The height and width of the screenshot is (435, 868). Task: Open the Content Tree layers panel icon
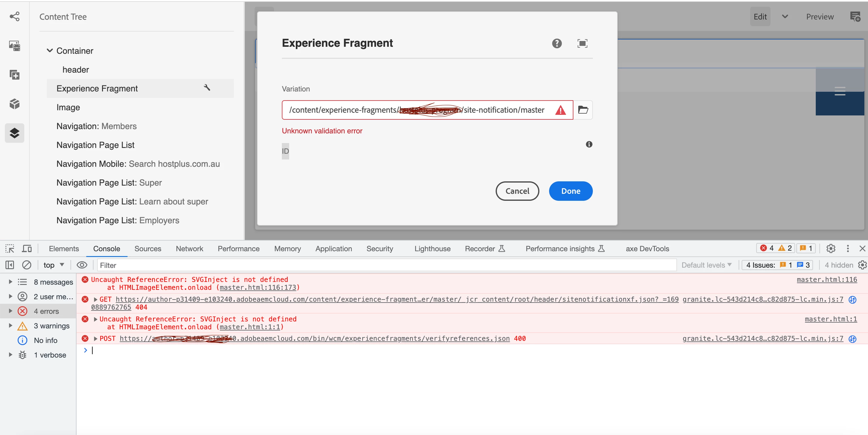15,133
